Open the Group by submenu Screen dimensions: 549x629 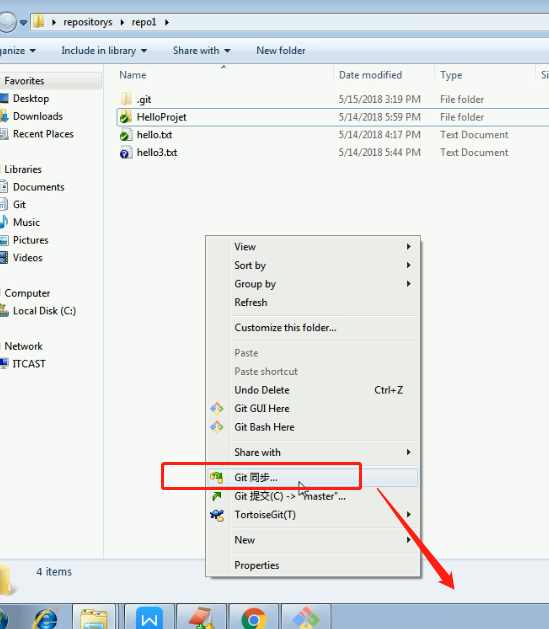coord(323,284)
